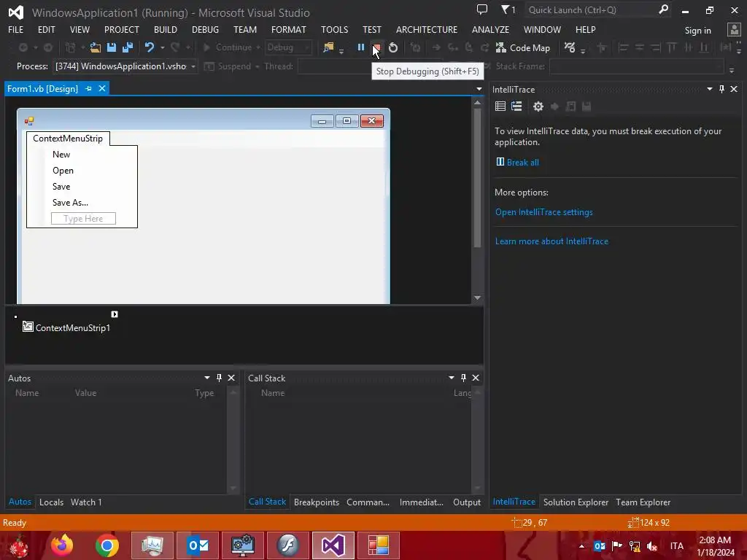Viewport: 747px width, 560px height.
Task: Select the New context menu item
Action: [x=82, y=155]
